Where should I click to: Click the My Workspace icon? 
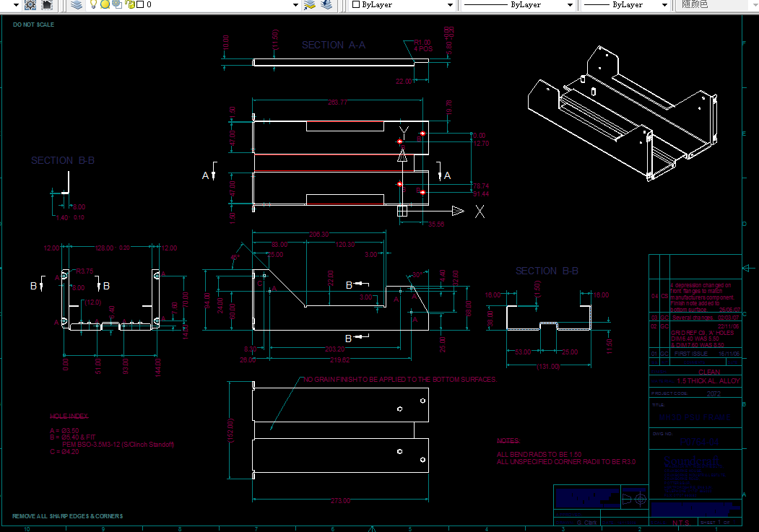tap(47, 5)
